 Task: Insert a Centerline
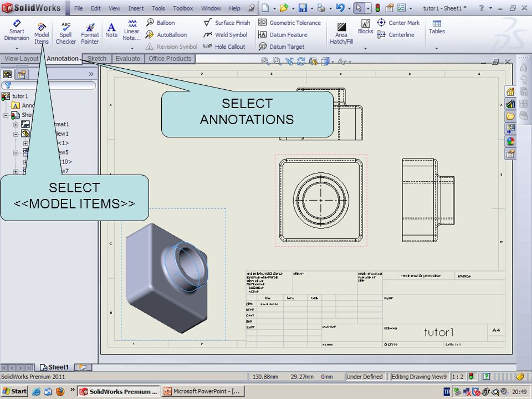(x=396, y=34)
